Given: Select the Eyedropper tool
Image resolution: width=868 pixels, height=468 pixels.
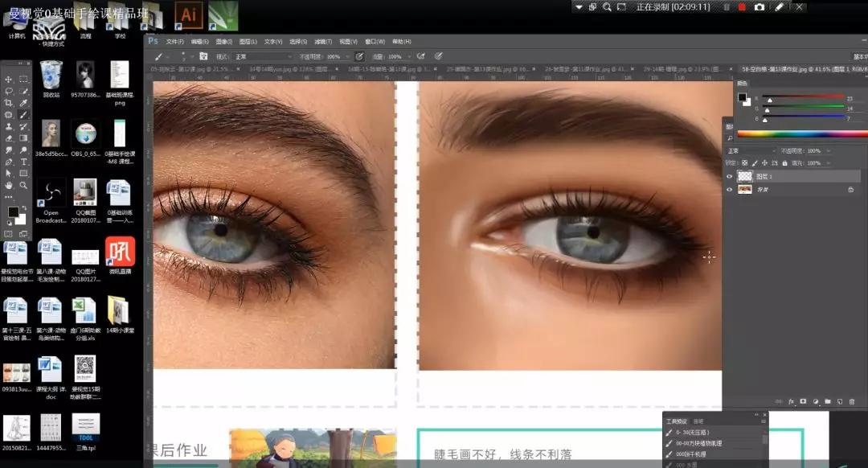Looking at the screenshot, I should click(x=23, y=103).
